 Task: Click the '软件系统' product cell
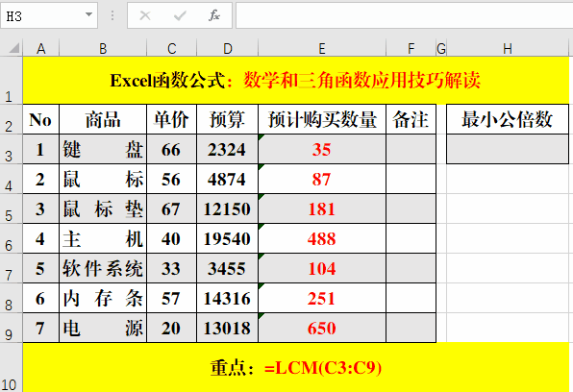coord(103,268)
